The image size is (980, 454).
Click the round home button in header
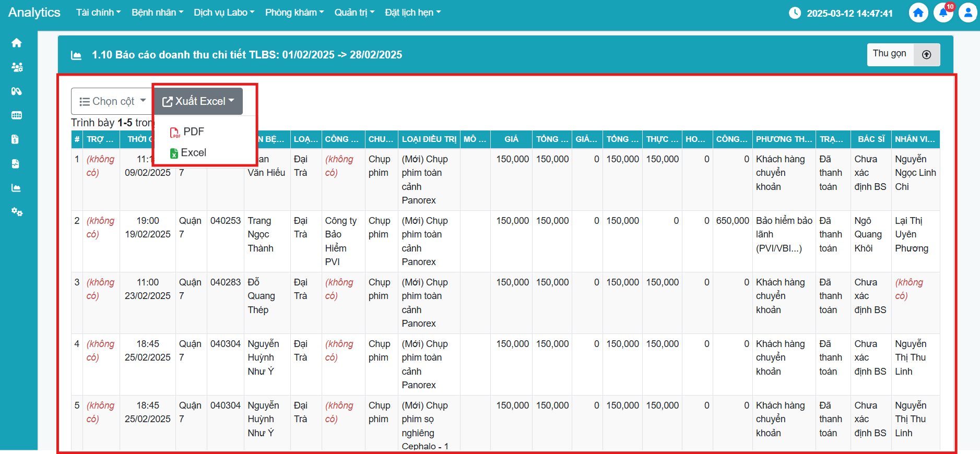[918, 13]
